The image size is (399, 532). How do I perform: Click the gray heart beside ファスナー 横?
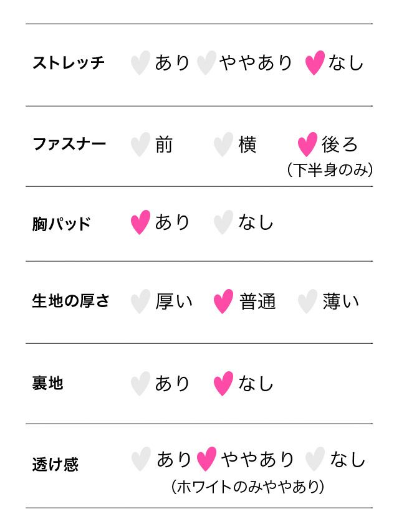223,145
